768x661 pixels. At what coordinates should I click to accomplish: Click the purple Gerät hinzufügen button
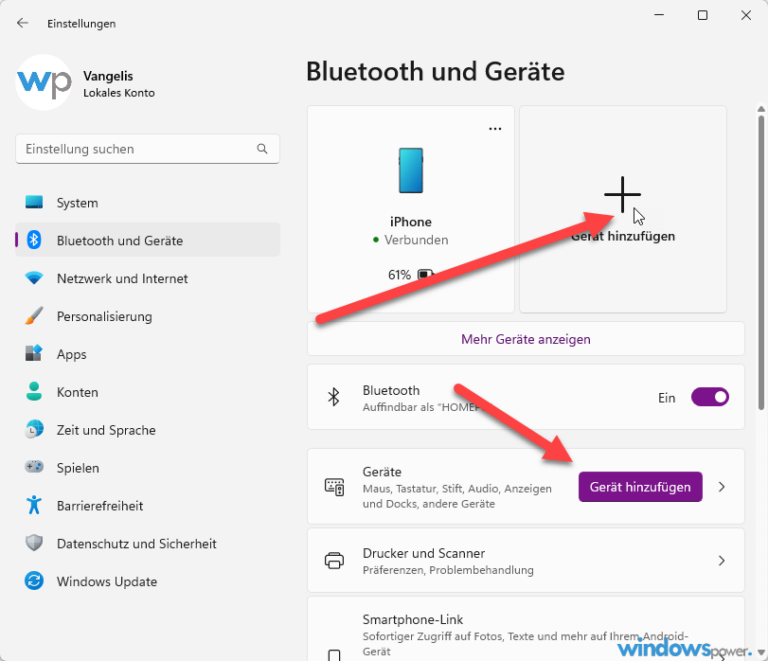[x=640, y=487]
